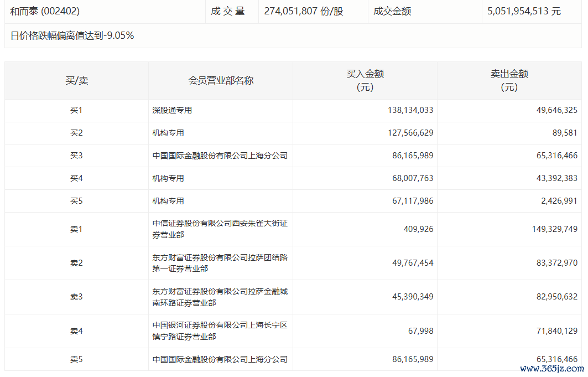This screenshot has height=377, width=588.
Task: Select buy amount 45,390,349
Action: 413,297
